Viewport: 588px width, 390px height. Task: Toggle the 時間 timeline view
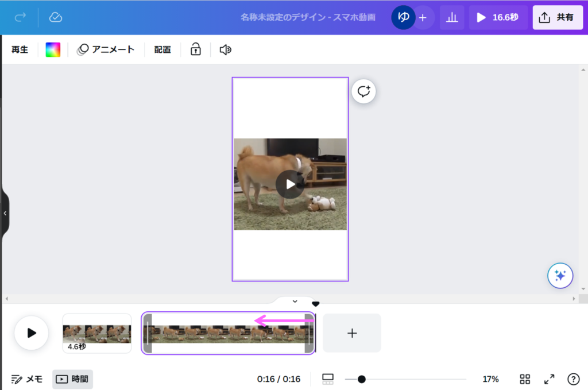[72, 379]
